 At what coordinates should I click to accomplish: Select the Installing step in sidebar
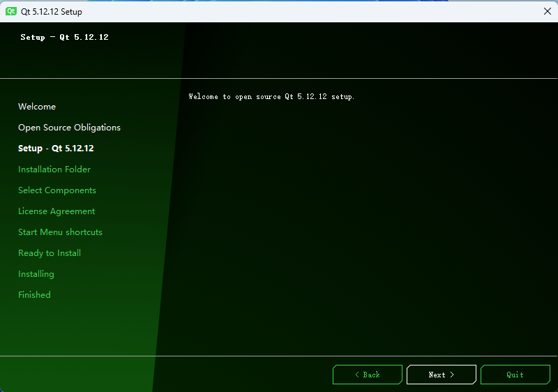click(x=36, y=274)
